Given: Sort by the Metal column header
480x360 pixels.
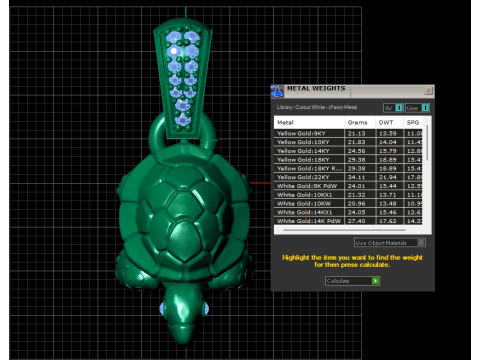Looking at the screenshot, I should tap(309, 122).
